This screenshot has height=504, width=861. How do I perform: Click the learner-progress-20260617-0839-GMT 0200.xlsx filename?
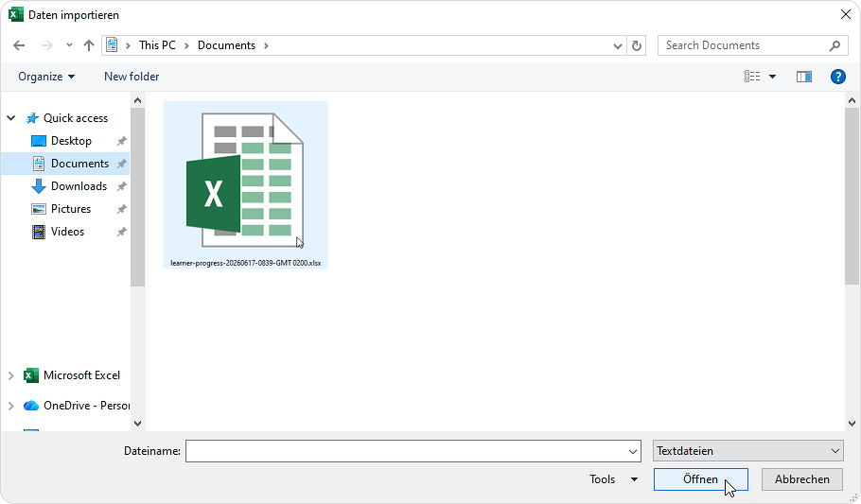point(245,263)
